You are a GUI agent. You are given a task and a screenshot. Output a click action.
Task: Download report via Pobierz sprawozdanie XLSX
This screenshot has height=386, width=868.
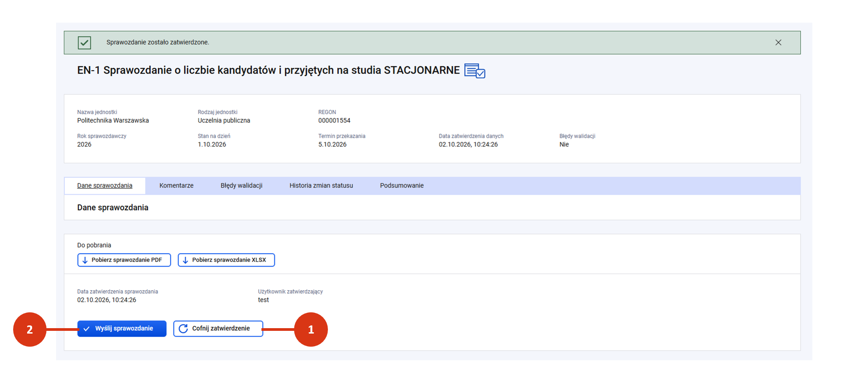click(226, 260)
